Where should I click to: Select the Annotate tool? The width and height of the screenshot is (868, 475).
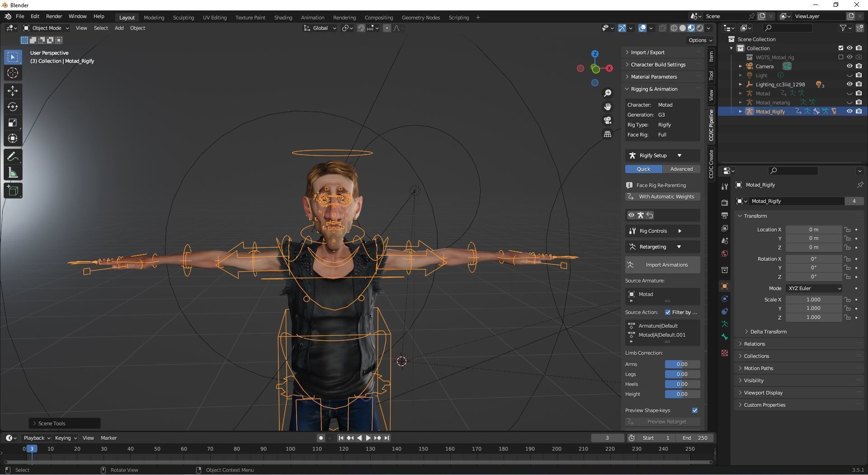[x=13, y=157]
